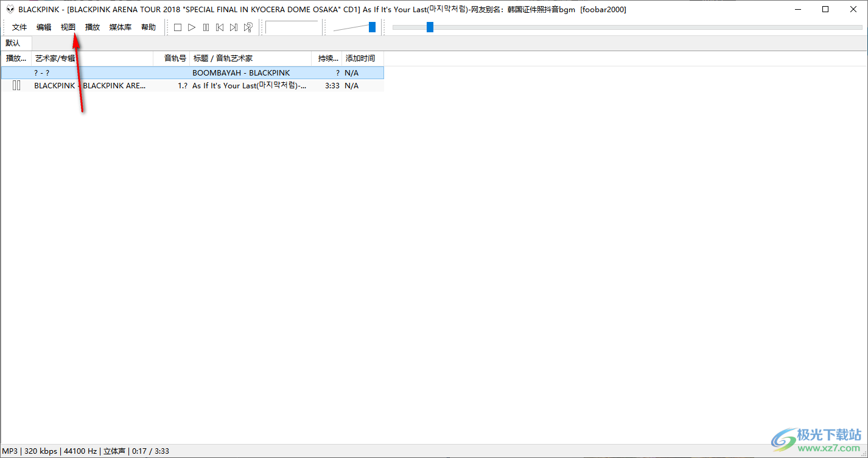Viewport: 868px width, 458px height.
Task: Open the 播放 menu
Action: click(x=93, y=27)
